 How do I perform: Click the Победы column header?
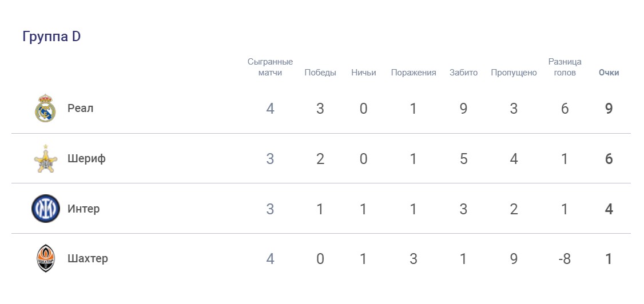(x=320, y=73)
